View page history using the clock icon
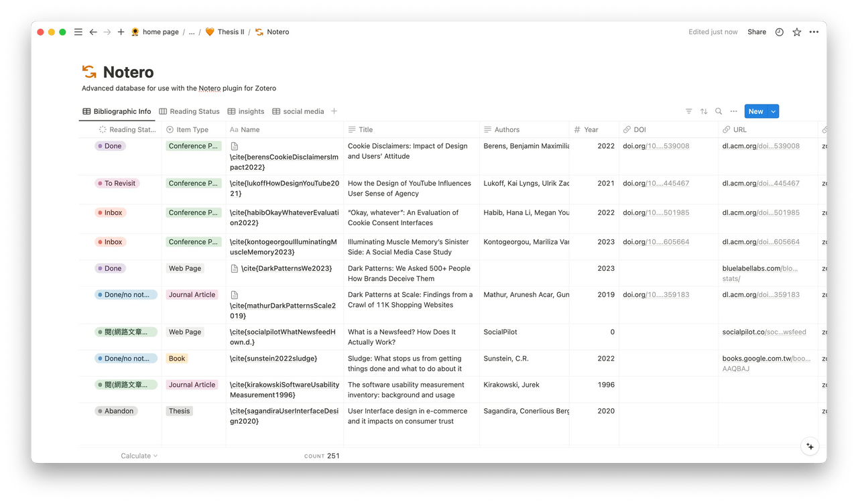The height and width of the screenshot is (504, 858). pyautogui.click(x=778, y=31)
